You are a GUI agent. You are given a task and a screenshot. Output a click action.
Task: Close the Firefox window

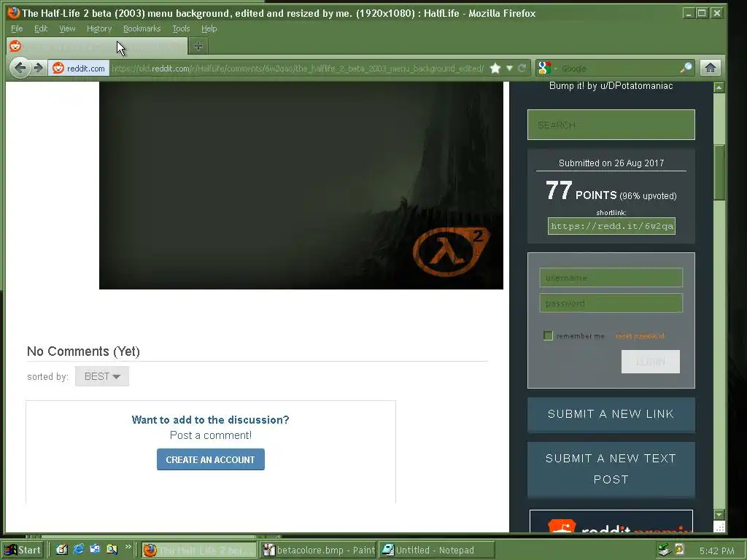tap(716, 13)
